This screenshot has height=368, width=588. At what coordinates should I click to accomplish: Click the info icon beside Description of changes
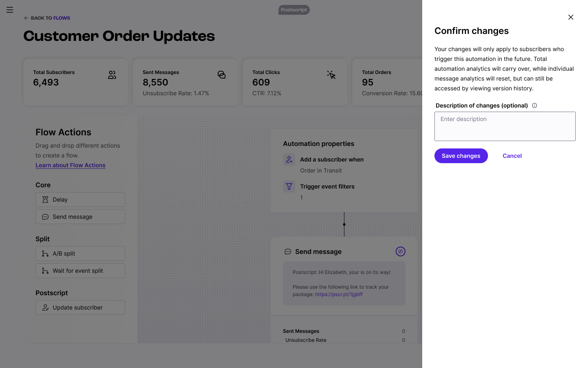535,105
